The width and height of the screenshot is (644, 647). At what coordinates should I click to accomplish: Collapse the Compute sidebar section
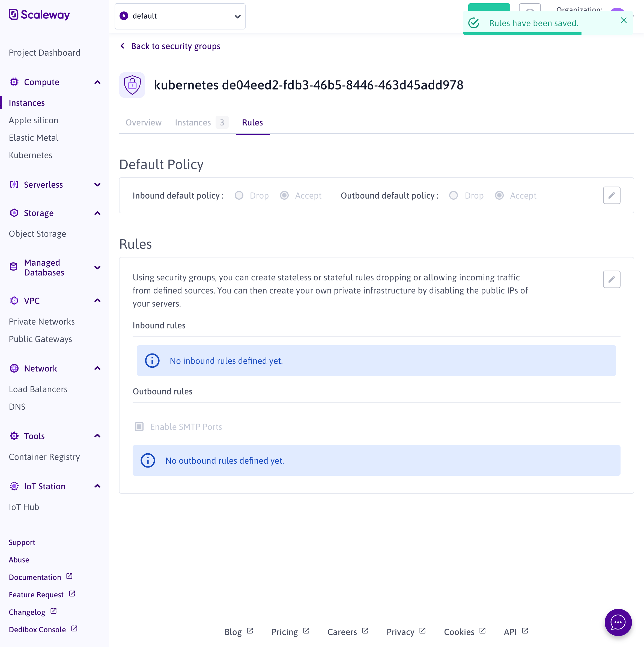[97, 82]
